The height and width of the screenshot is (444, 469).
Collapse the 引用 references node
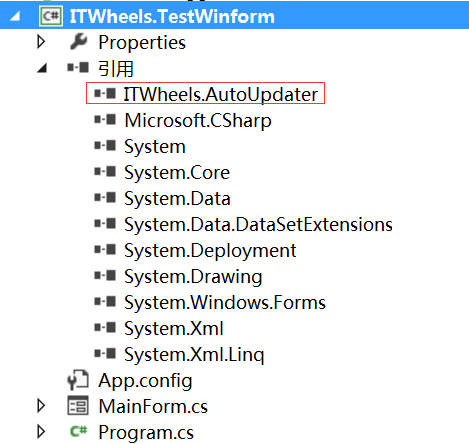42,68
